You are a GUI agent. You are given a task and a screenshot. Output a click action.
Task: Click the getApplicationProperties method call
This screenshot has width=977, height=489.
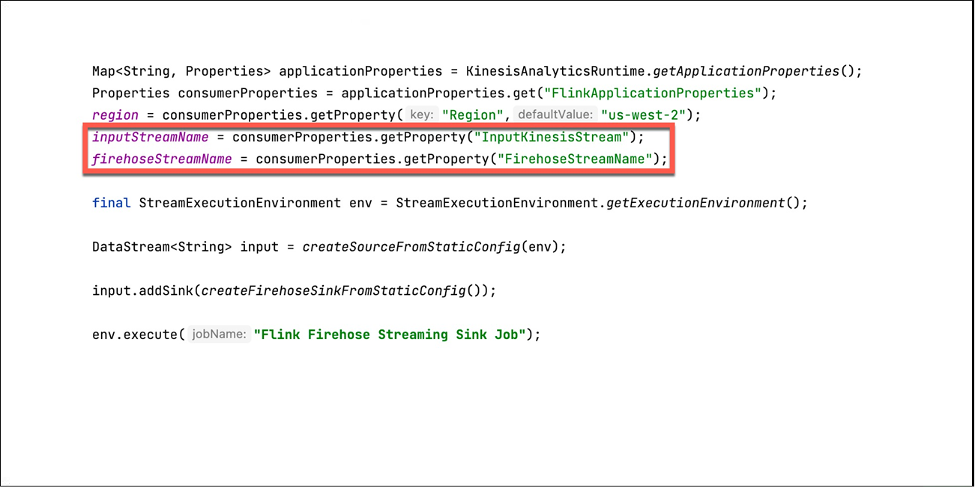746,71
